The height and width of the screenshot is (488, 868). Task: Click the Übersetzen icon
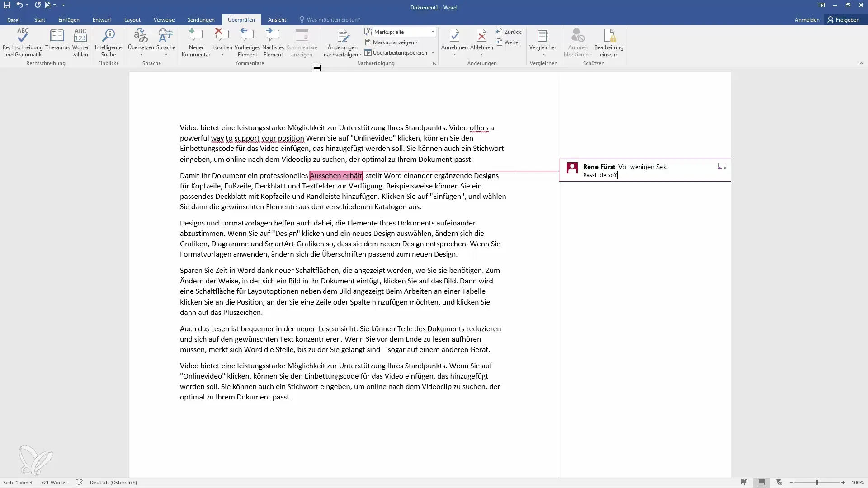(x=141, y=36)
